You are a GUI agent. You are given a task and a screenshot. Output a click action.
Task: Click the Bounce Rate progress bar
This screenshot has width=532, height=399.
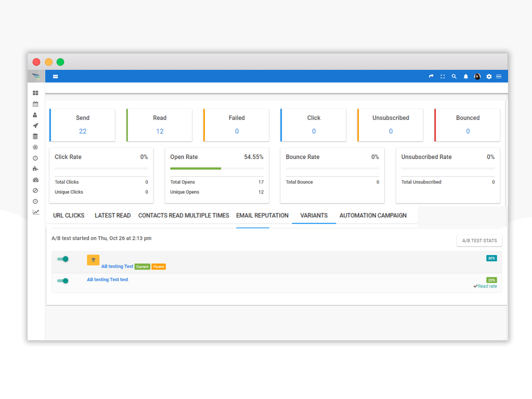pos(332,169)
